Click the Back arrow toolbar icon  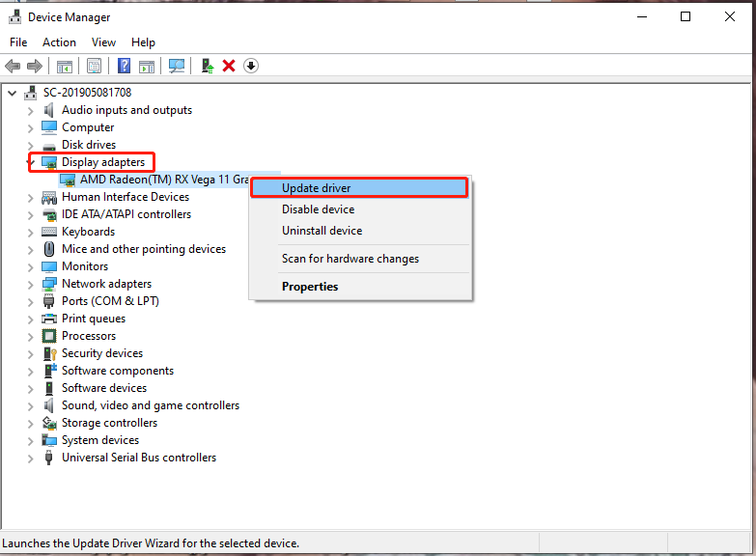click(x=13, y=66)
